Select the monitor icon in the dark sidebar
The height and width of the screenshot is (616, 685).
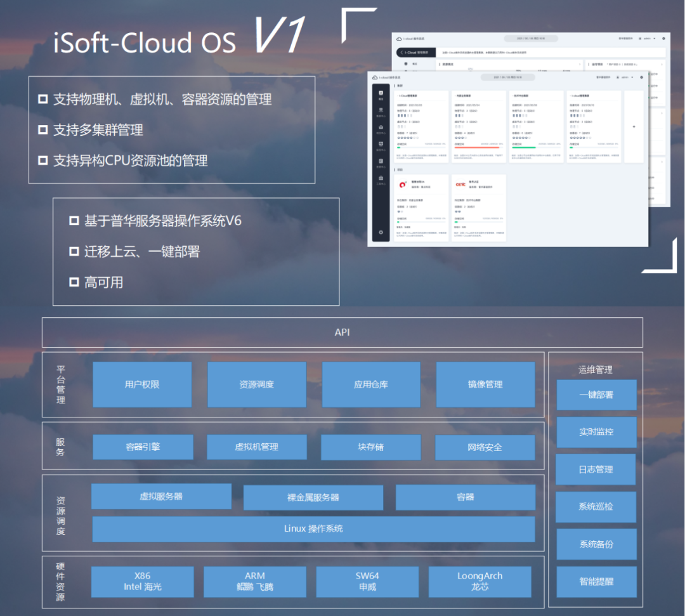coord(381,144)
